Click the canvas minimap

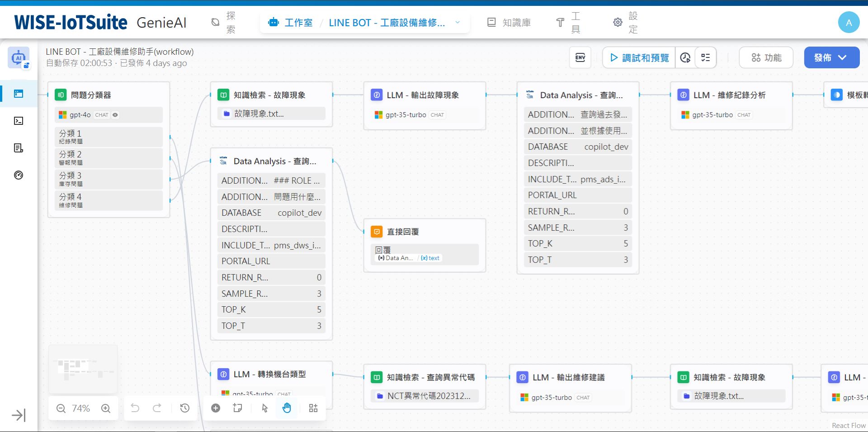83,369
